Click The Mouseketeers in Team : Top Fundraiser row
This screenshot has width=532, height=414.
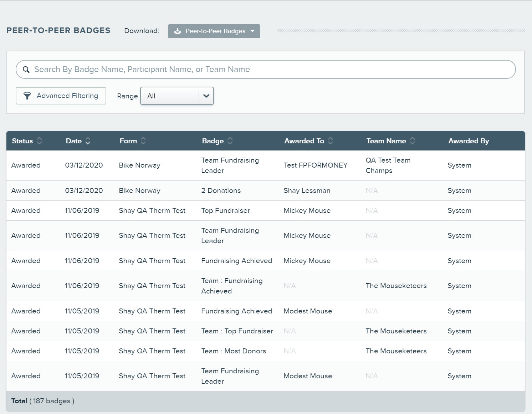(396, 331)
